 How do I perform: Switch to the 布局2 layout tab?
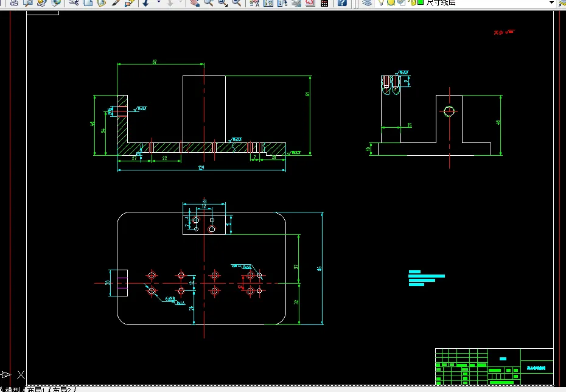coord(61,390)
